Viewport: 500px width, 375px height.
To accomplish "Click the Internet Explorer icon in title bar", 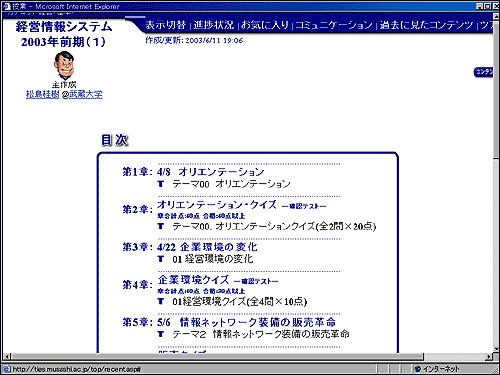I will (x=6, y=6).
